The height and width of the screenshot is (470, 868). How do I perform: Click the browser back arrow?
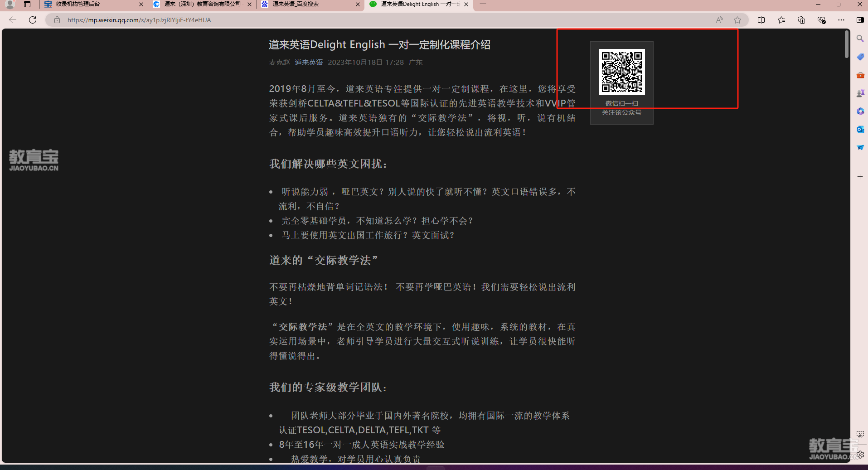pyautogui.click(x=13, y=20)
